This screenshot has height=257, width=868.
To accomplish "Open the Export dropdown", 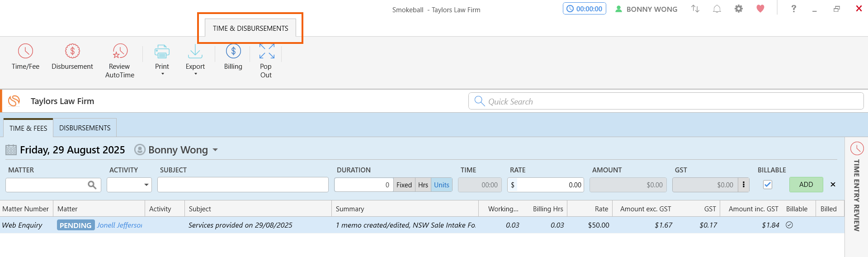I will pyautogui.click(x=195, y=60).
